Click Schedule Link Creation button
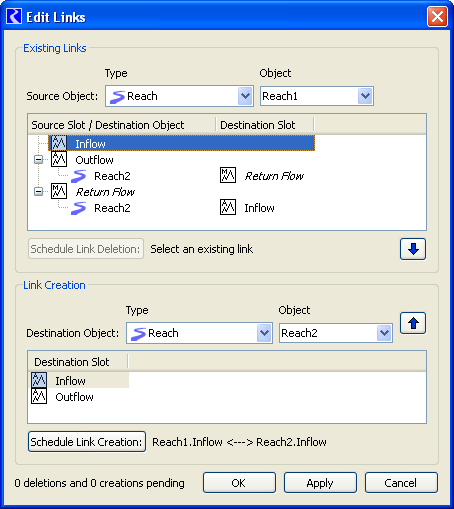454x509 pixels. click(x=87, y=442)
